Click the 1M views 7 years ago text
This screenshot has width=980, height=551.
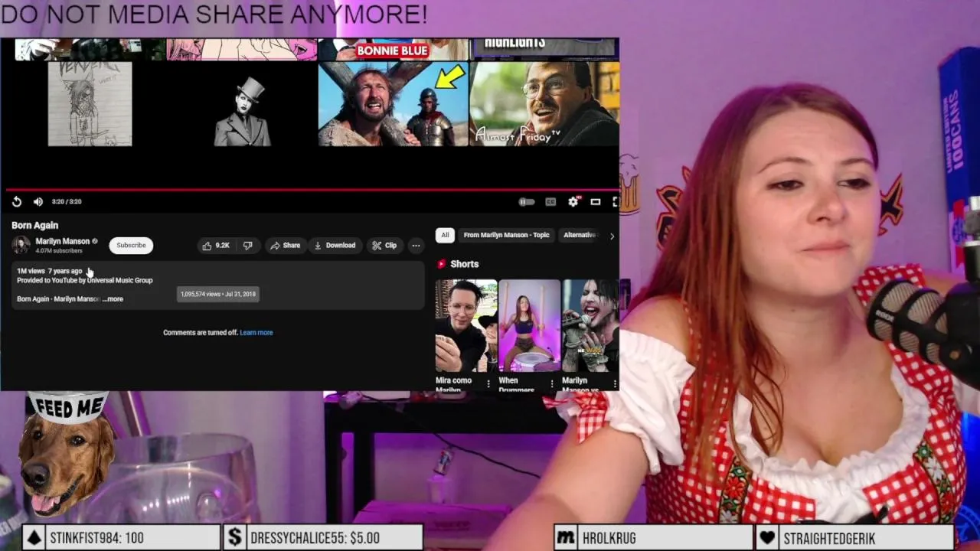tap(49, 271)
